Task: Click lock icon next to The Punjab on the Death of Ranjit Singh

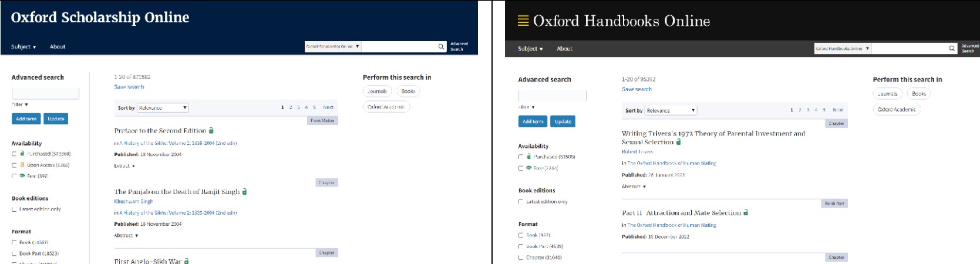Action: tap(245, 191)
